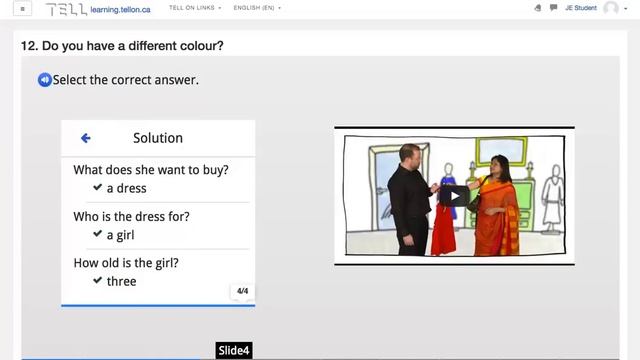Go back using the Solution arrow
The height and width of the screenshot is (360, 640).
[85, 138]
